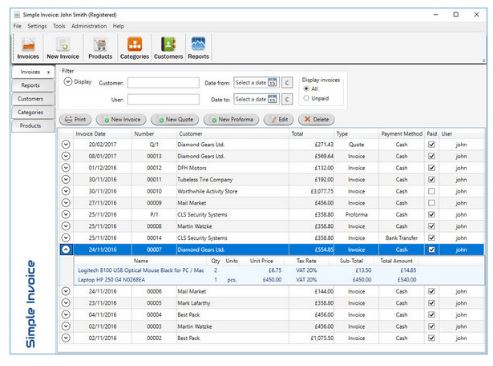Click the Proforma type cell for P/1
This screenshot has width=493, height=366.
[x=356, y=214]
